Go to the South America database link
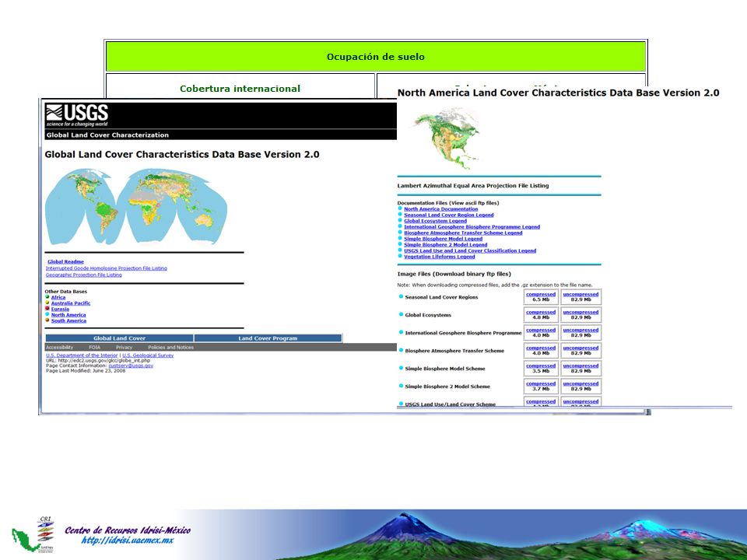747x560 pixels. 68,321
